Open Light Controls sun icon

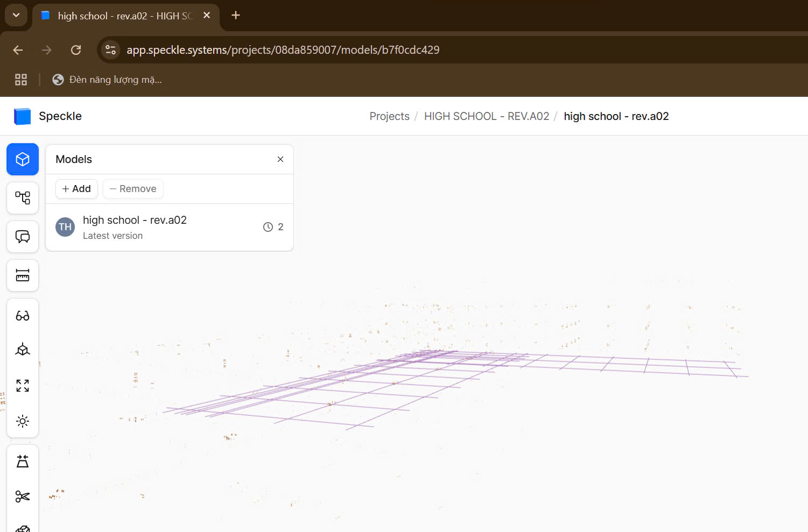(x=23, y=421)
